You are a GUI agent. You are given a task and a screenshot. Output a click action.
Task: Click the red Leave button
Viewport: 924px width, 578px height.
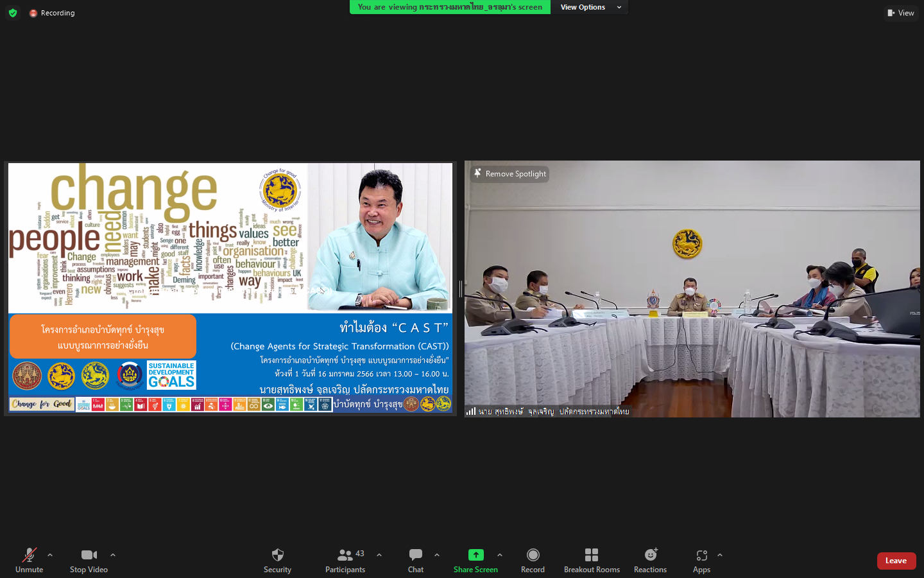coord(896,561)
